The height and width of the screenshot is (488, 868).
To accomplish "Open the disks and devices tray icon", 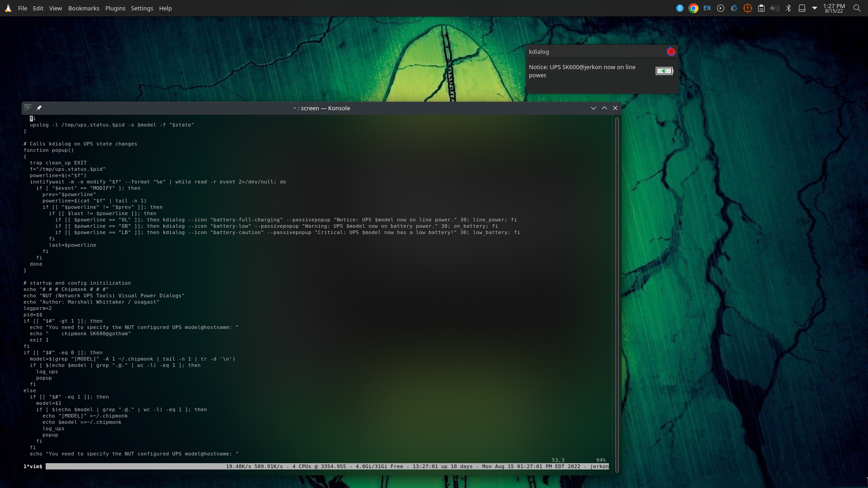I will pos(802,8).
